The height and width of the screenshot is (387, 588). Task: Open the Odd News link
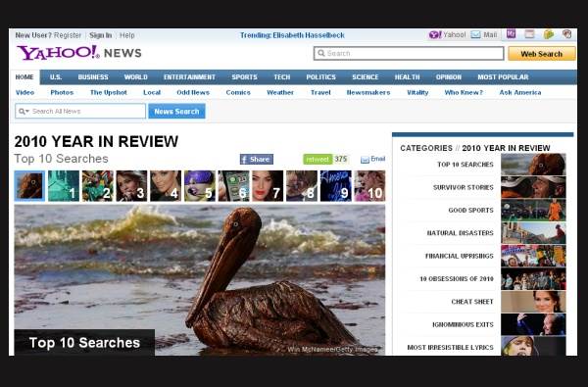pyautogui.click(x=193, y=93)
